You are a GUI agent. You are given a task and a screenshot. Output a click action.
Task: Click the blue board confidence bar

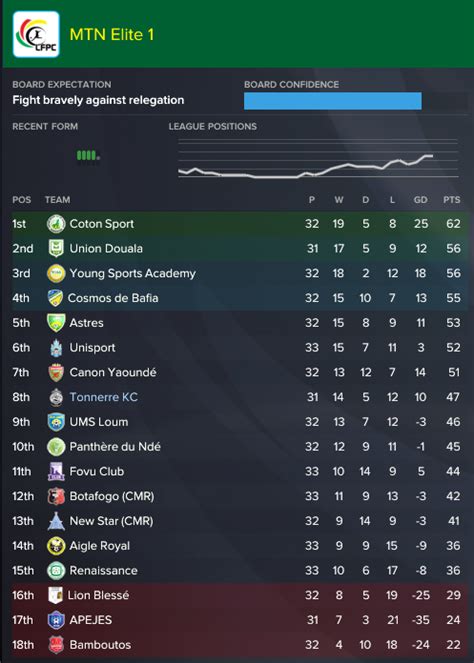pyautogui.click(x=332, y=101)
